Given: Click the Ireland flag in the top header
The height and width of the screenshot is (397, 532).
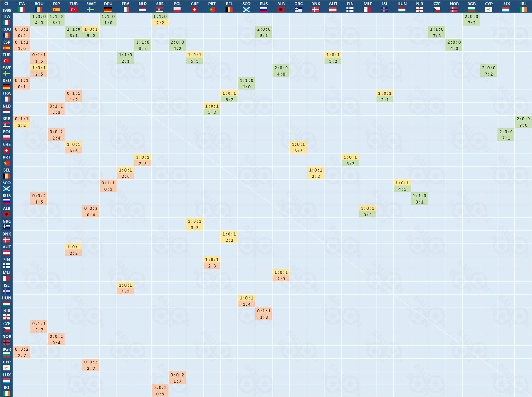Looking at the screenshot, I should coord(523,10).
